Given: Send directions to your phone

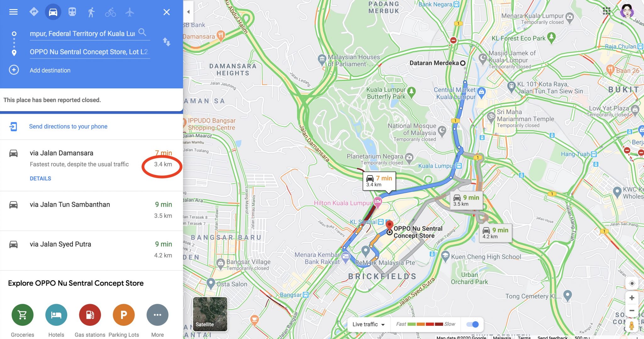Looking at the screenshot, I should (x=68, y=126).
